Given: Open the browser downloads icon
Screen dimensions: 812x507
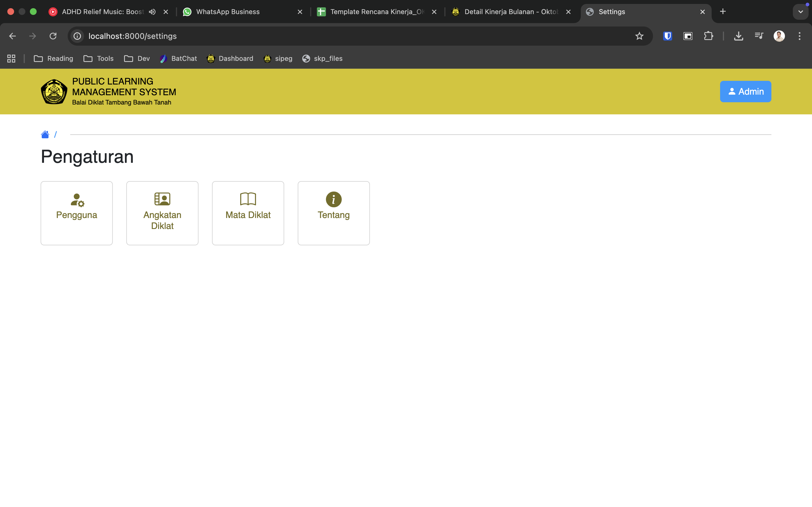Looking at the screenshot, I should click(738, 36).
